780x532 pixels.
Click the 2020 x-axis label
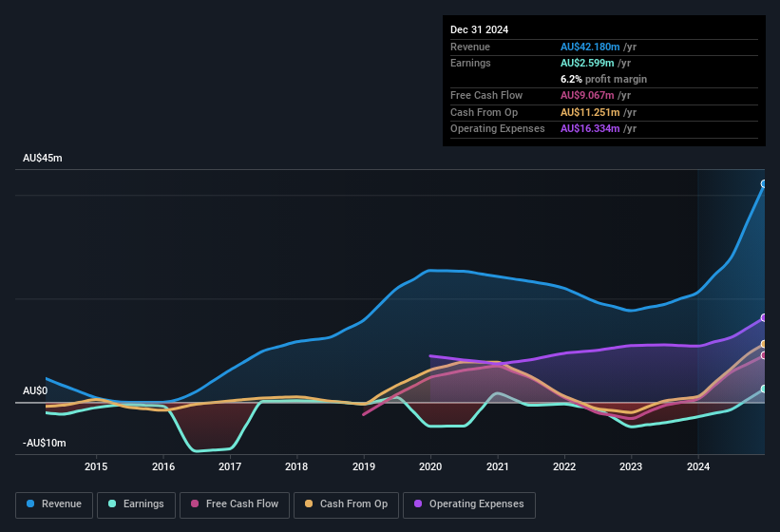tap(430, 466)
